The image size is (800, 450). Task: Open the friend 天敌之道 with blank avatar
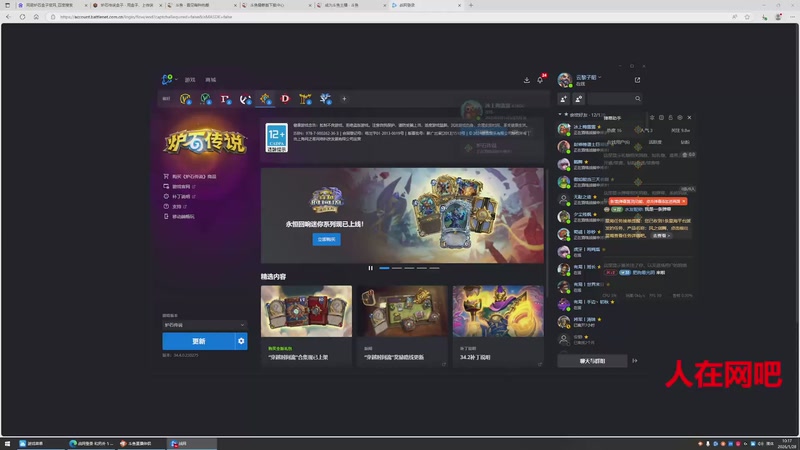581,199
